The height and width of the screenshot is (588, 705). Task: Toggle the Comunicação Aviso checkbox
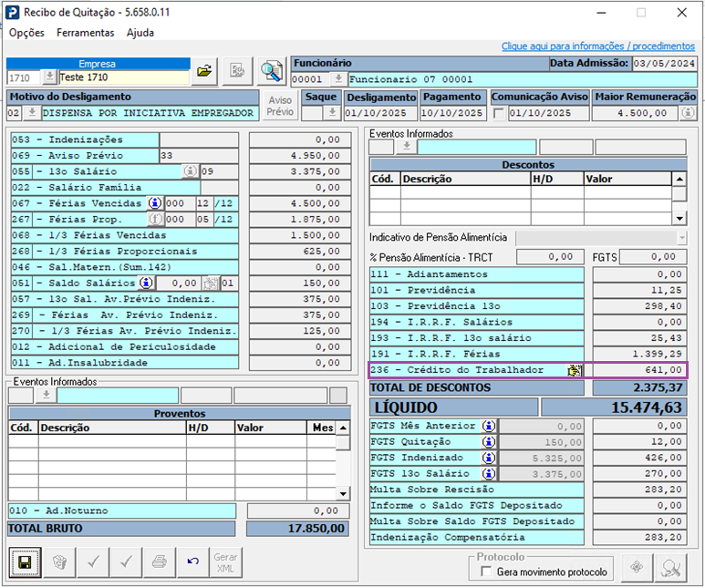(498, 113)
